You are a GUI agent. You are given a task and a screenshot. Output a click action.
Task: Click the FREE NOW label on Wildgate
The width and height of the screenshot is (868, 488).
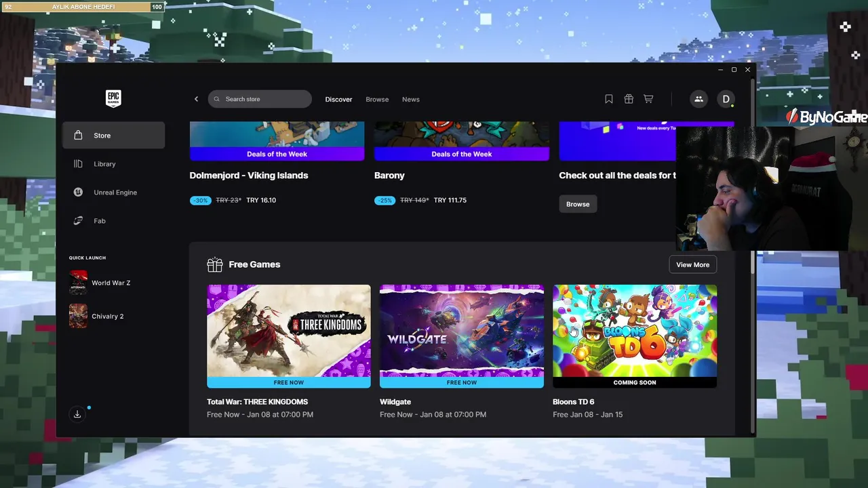462,382
